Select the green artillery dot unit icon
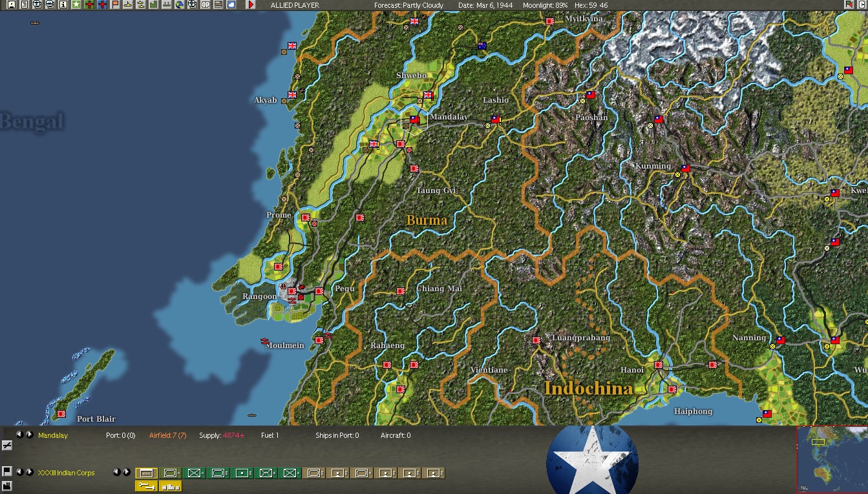Viewport: 868px width, 494px height. (x=242, y=473)
